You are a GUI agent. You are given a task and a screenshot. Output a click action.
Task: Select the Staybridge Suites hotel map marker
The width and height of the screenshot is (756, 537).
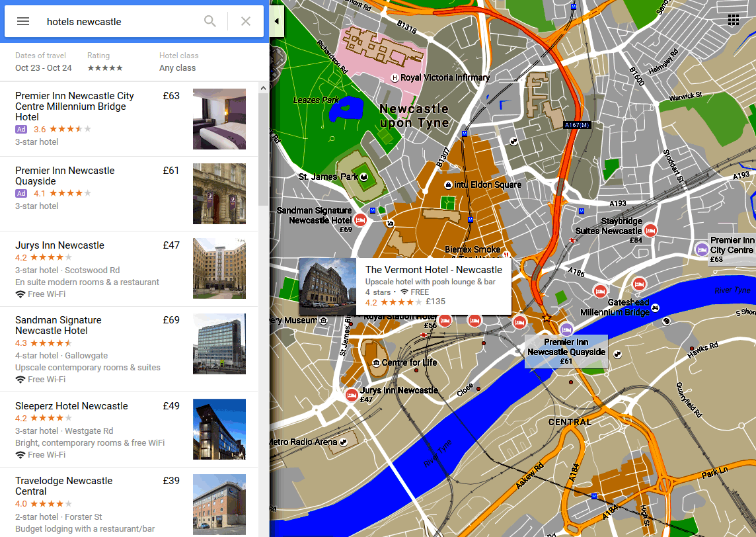coord(650,230)
